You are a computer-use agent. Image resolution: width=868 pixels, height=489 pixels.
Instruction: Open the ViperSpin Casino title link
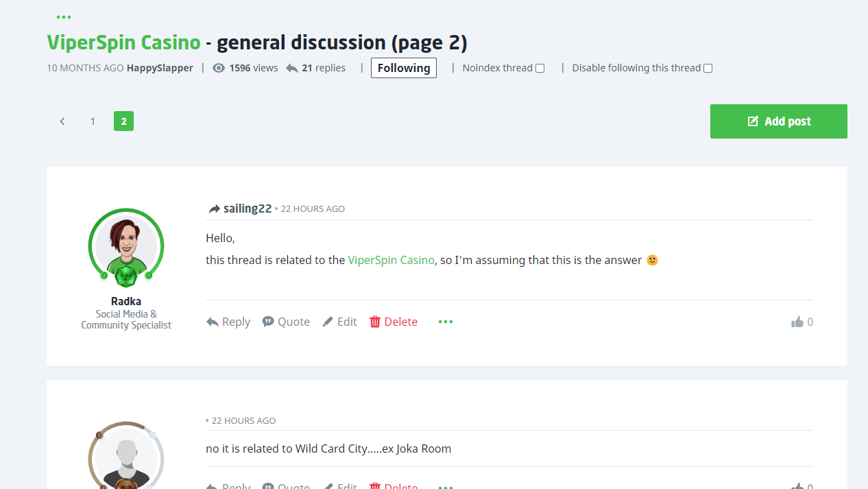(123, 43)
